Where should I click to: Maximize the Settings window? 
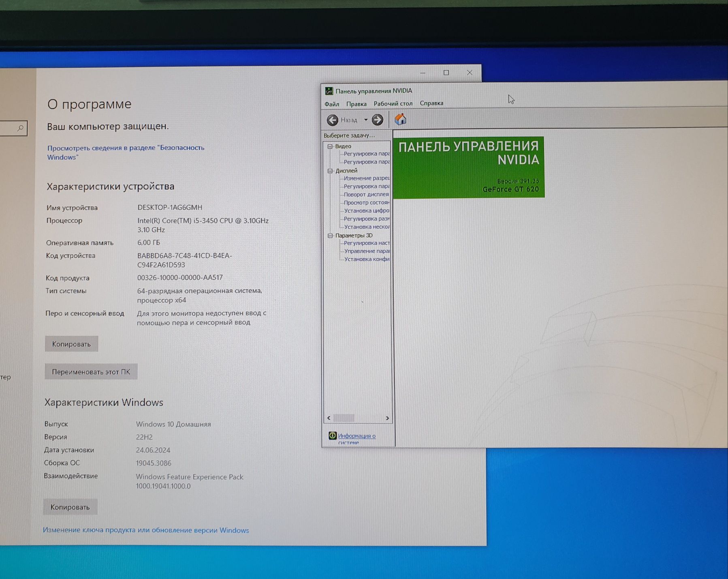(x=446, y=73)
